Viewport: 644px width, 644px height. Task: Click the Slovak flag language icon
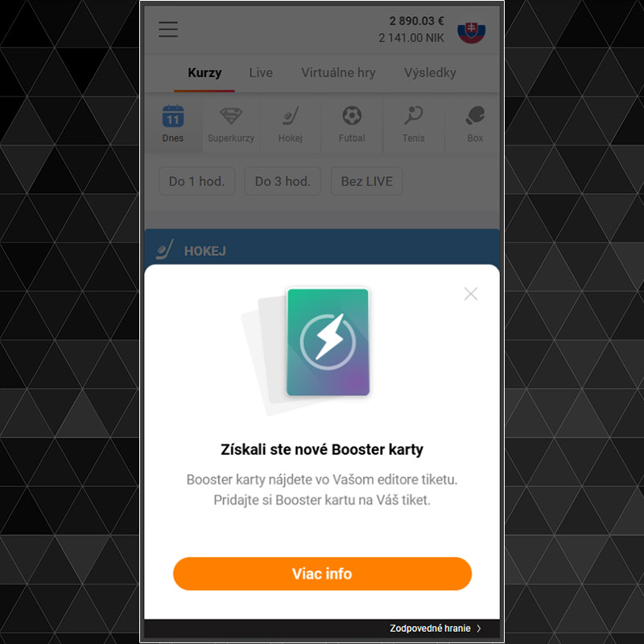coord(471,32)
